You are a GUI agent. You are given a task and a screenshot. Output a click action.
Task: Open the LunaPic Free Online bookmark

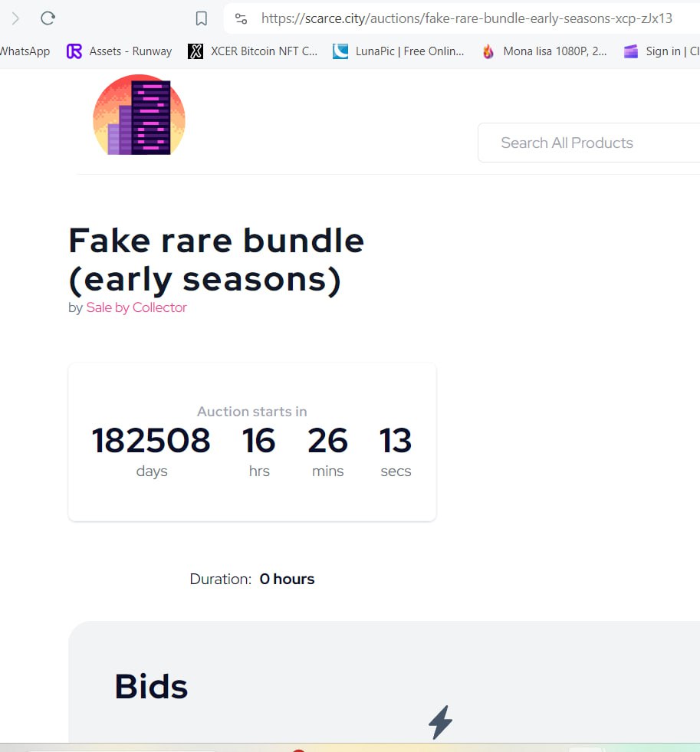398,51
